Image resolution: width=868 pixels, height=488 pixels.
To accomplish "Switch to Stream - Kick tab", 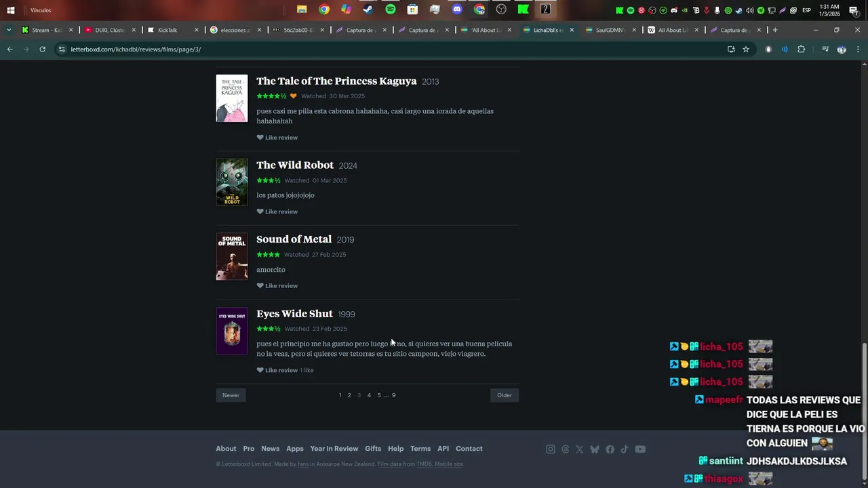I will [x=47, y=30].
